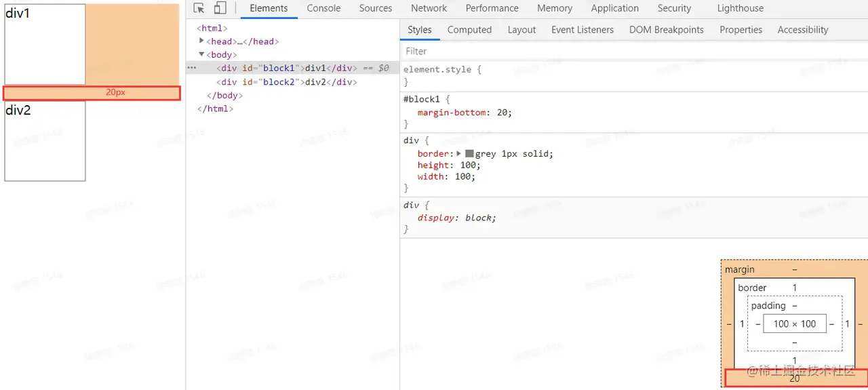Screen dimensions: 868x390
Task: Click the element.style rule block
Action: (x=634, y=75)
